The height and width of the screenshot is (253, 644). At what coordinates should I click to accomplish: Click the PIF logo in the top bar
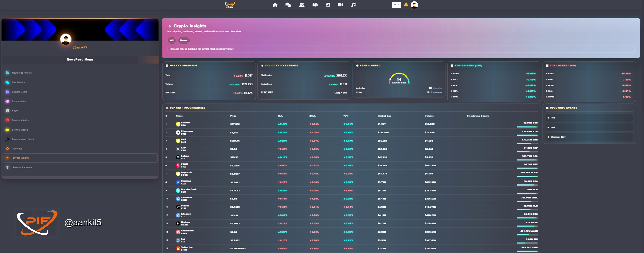[230, 5]
